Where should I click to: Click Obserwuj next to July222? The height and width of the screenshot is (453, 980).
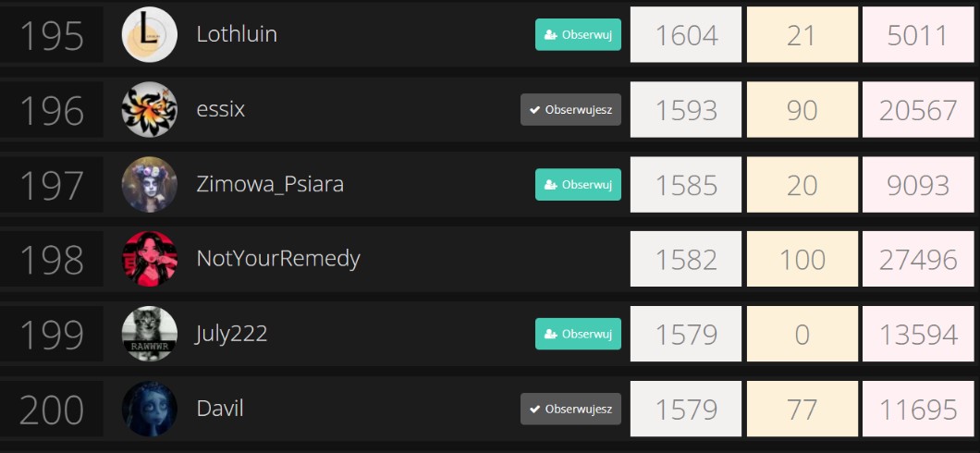[x=578, y=334]
